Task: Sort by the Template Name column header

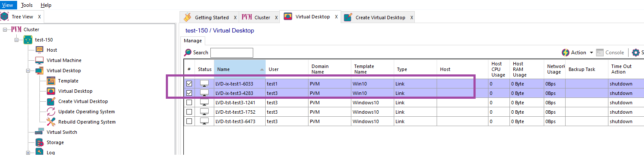Action: 372,69
